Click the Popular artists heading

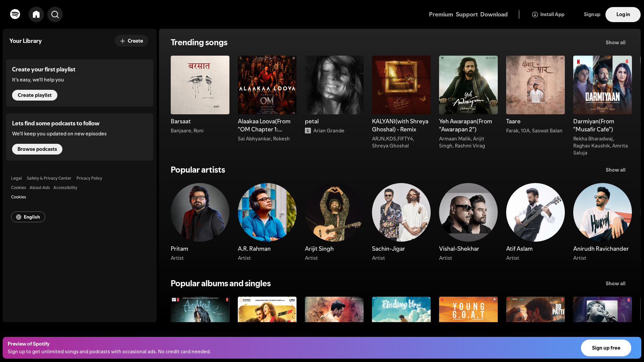pyautogui.click(x=198, y=170)
